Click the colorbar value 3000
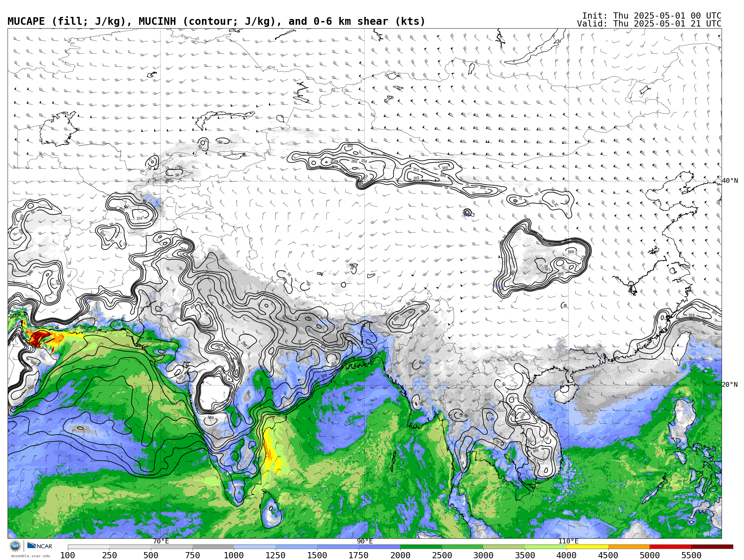 pos(483,556)
